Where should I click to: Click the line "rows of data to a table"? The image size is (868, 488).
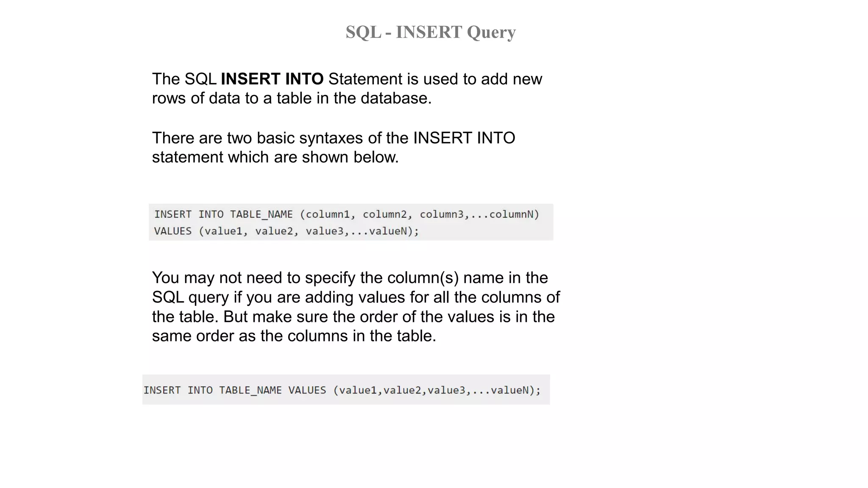[x=292, y=98]
